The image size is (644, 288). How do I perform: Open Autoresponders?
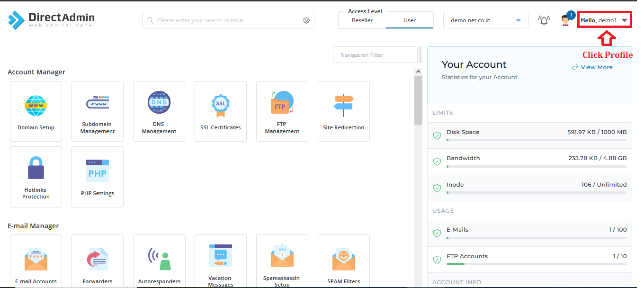click(159, 261)
